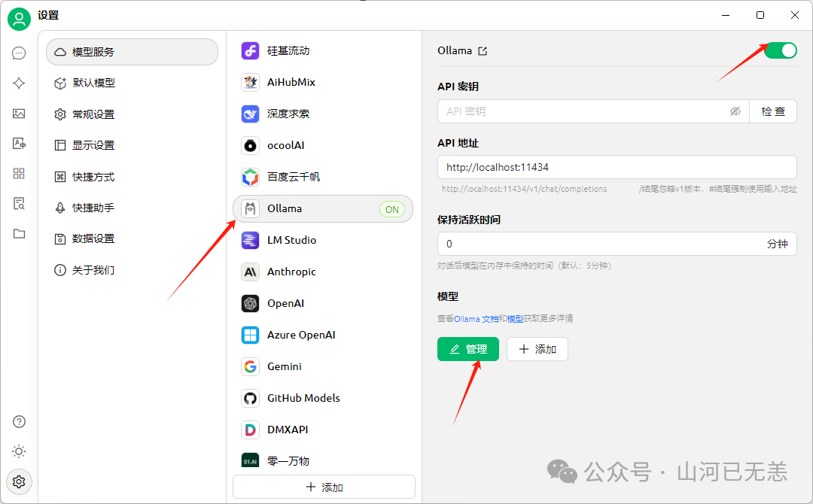Open the Ollama 文档 link
Image resolution: width=813 pixels, height=504 pixels.
[476, 318]
